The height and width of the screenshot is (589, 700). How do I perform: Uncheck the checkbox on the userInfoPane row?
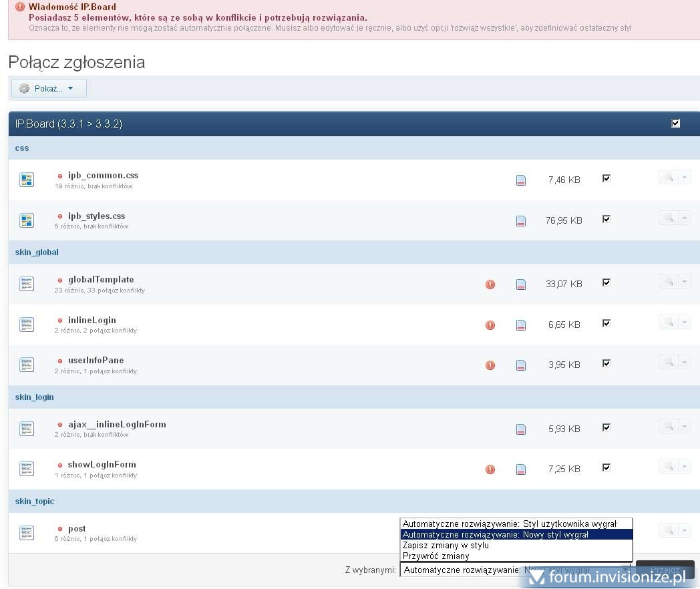click(606, 363)
